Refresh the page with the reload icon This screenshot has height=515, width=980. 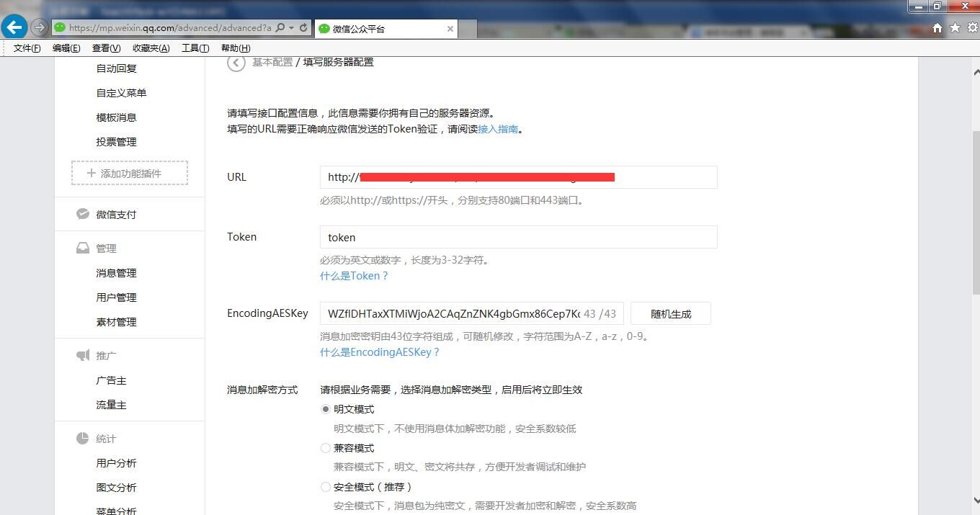pos(303,28)
